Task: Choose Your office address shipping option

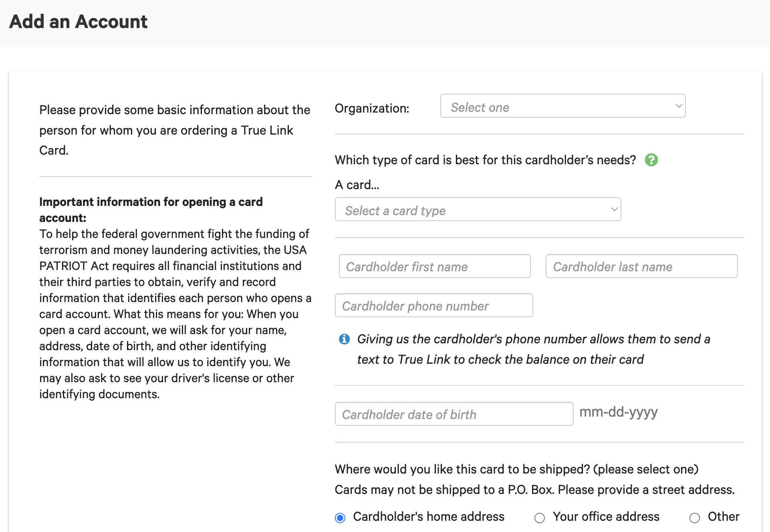Action: pyautogui.click(x=540, y=518)
